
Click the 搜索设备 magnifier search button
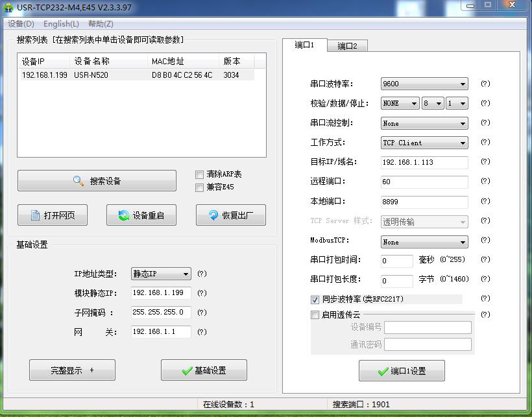[97, 181]
